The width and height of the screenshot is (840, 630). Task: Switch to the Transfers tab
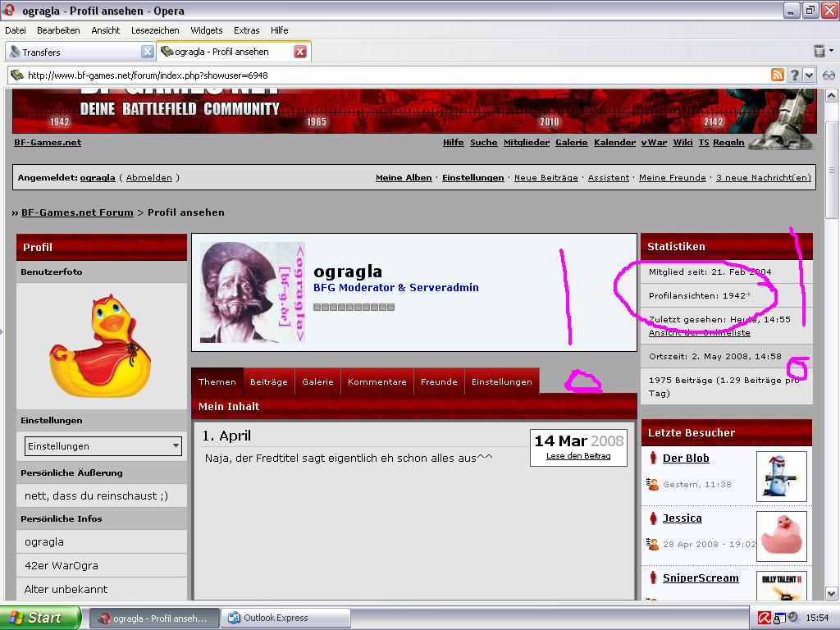click(x=80, y=52)
